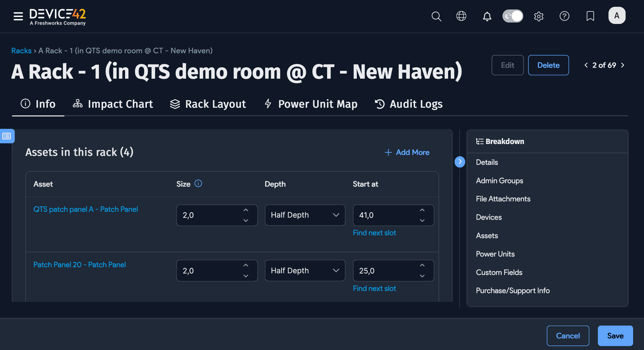
Task: Open the hamburger navigation menu
Action: click(18, 16)
